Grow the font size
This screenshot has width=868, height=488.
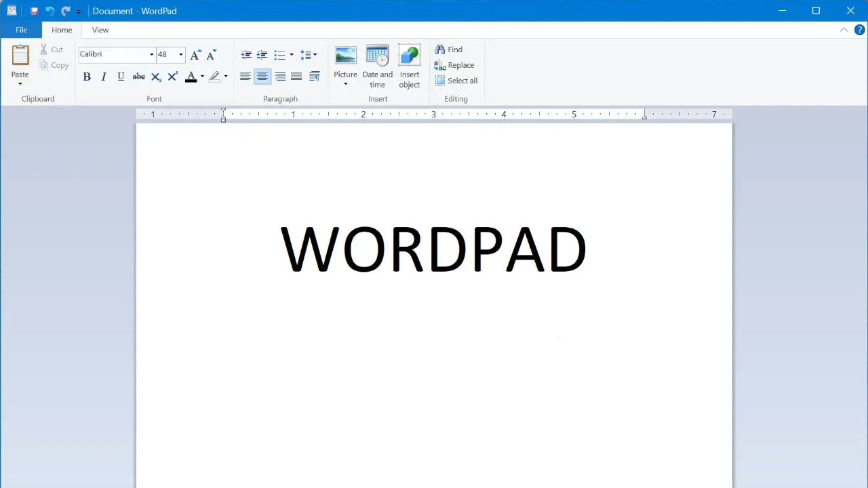tap(195, 54)
